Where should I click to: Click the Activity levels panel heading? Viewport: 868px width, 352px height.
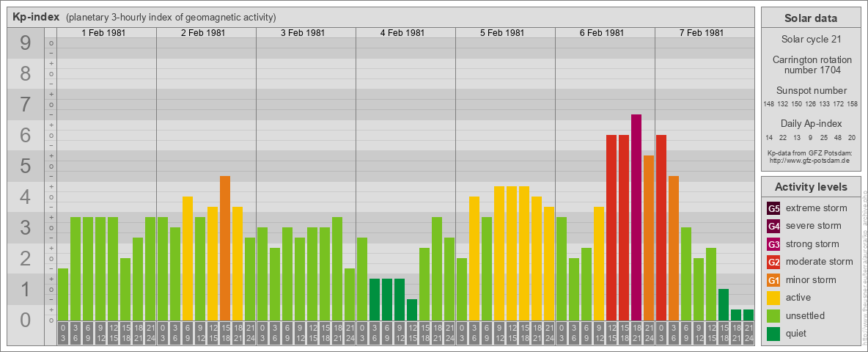point(811,187)
